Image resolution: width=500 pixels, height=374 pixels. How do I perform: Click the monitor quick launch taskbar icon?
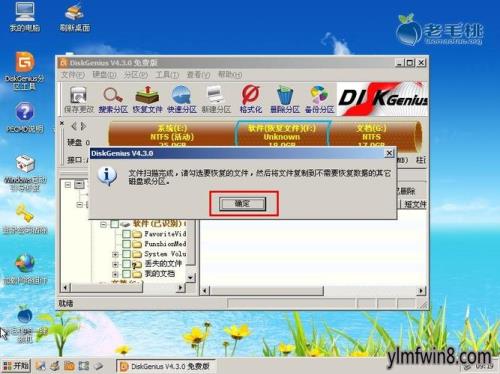pyautogui.click(x=84, y=366)
